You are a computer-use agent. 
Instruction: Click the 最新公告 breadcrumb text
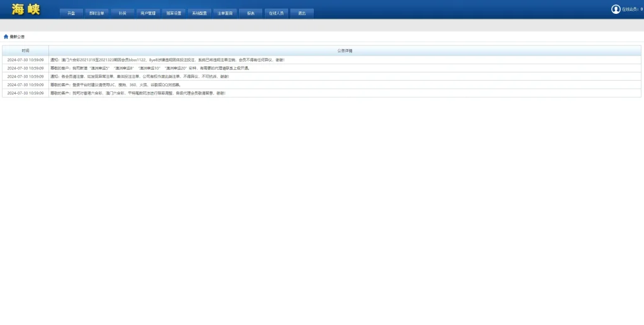(x=17, y=37)
